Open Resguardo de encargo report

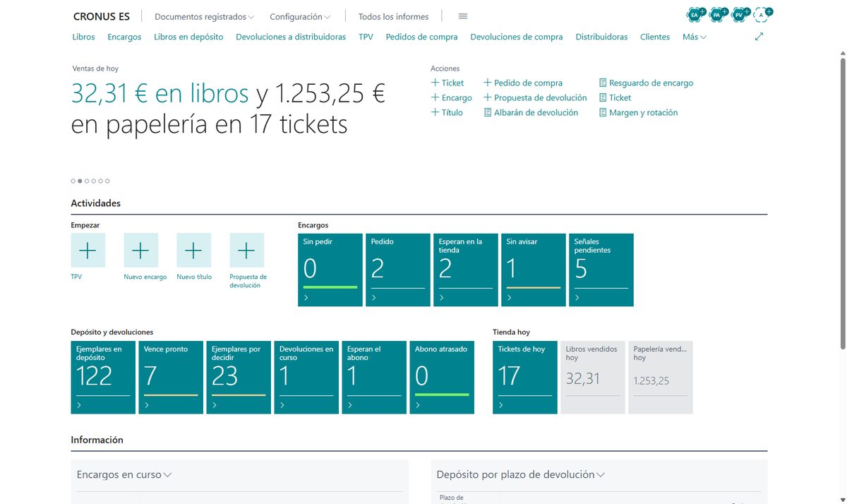click(646, 83)
